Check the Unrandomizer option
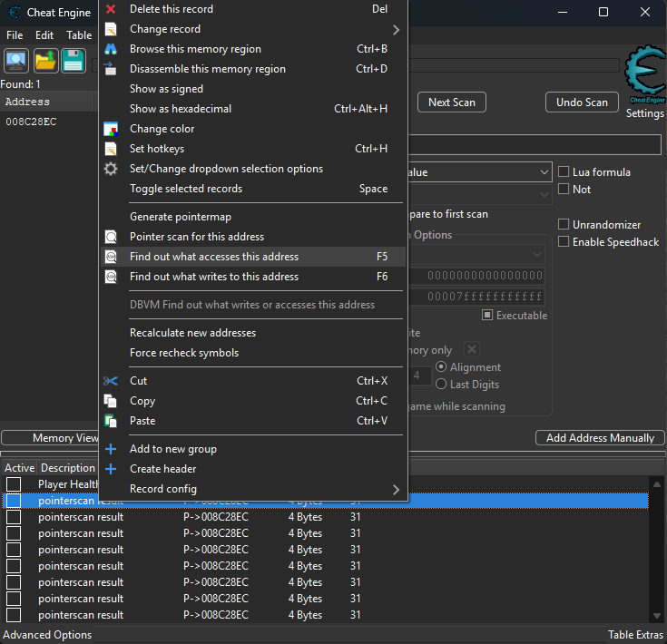Image resolution: width=667 pixels, height=644 pixels. (x=564, y=225)
